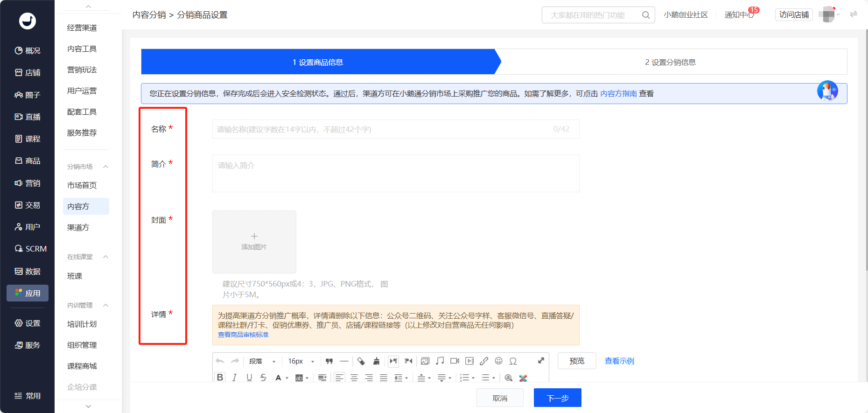868x413 pixels.
Task: Select 数据 in the main navigation
Action: coord(28,271)
